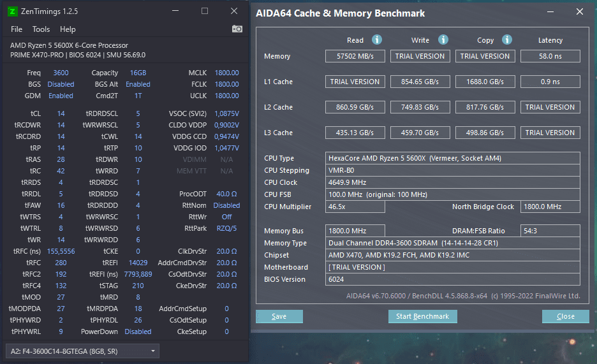Click the BIOS Version 6024 field
The width and height of the screenshot is (597, 364).
pos(453,280)
